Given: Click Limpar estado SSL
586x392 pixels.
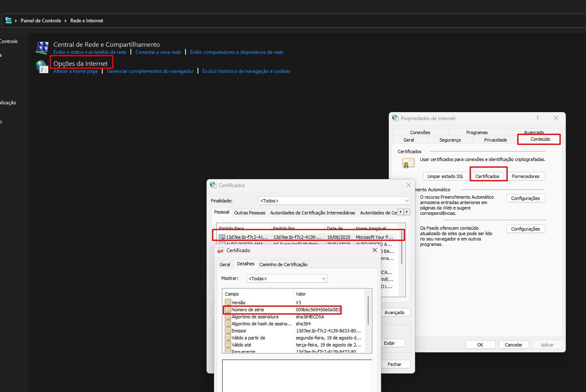Looking at the screenshot, I should tap(445, 176).
